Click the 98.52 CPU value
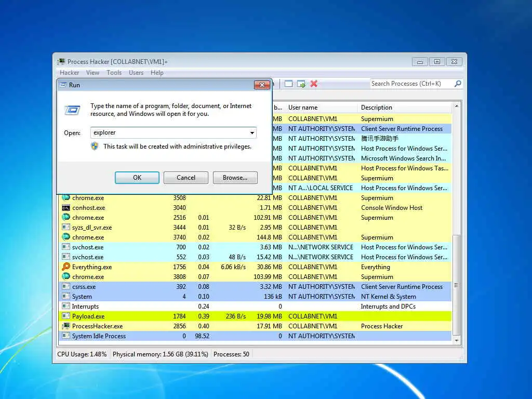 click(x=202, y=336)
